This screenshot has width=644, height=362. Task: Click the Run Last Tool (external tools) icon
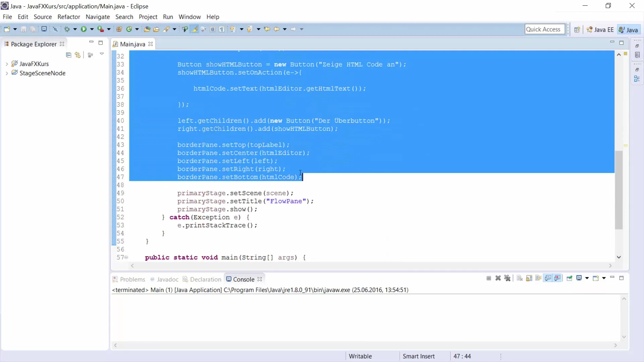[101, 29]
